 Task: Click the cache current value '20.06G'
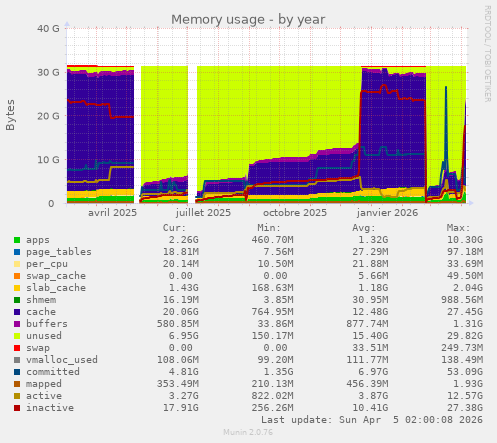click(180, 312)
